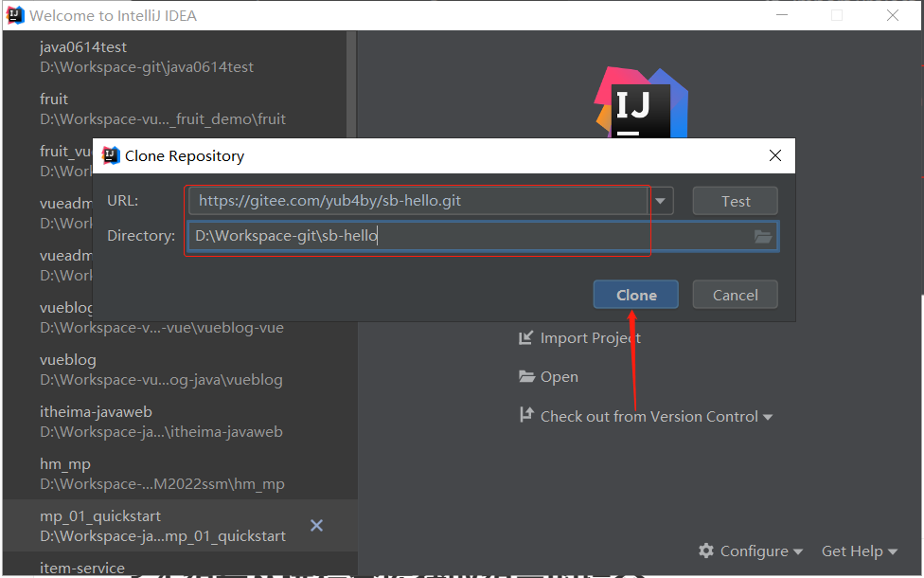924x578 pixels.
Task: Close the Clone Repository dialog
Action: (775, 156)
